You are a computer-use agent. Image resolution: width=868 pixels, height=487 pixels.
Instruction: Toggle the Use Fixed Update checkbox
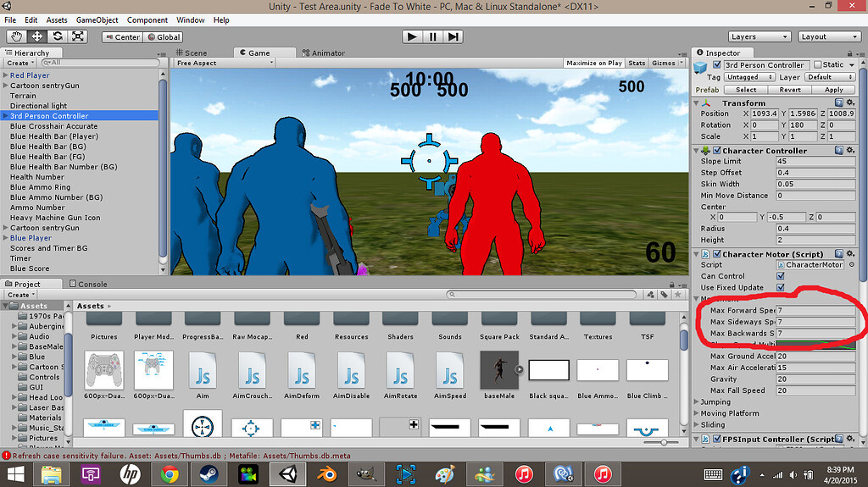pos(781,287)
